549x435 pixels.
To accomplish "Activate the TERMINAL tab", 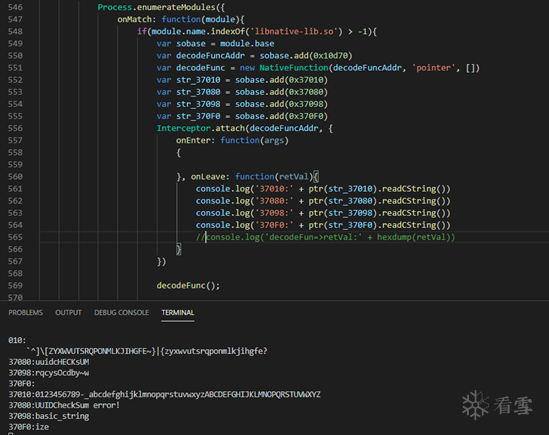I will 178,312.
